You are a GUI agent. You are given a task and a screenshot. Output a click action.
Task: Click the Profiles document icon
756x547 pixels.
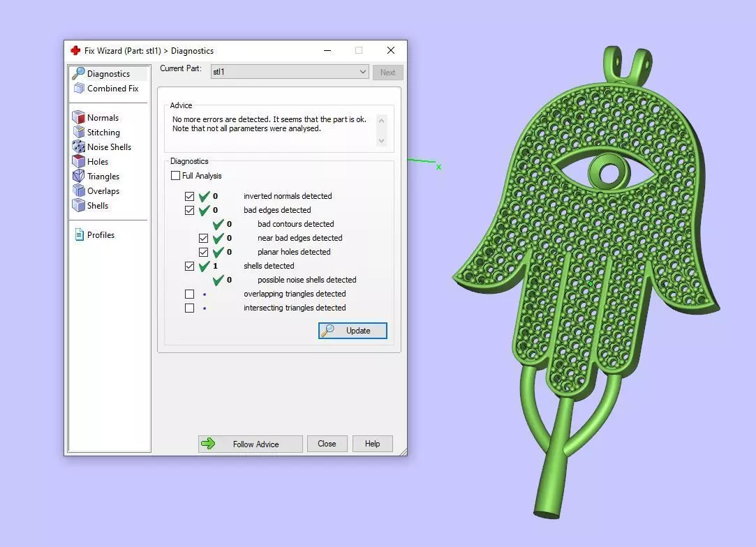(79, 234)
